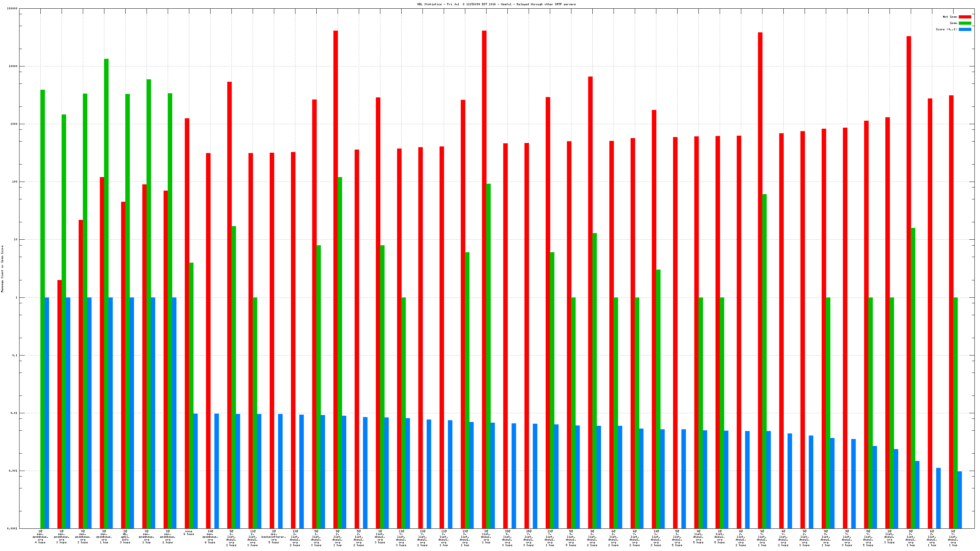Click the '10@ zen.spamhaus.org 6 hops' x-axis label
Viewport: 980px width, 551px height.
[210, 536]
